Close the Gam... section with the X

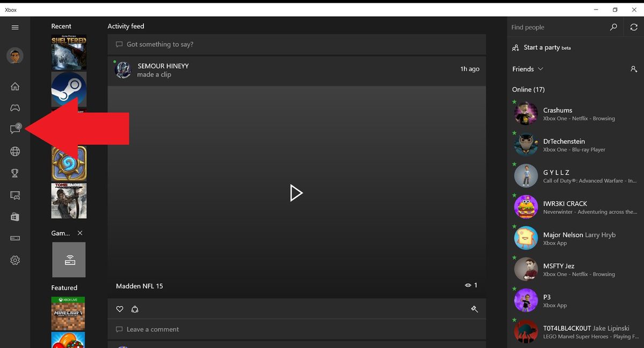tap(80, 233)
